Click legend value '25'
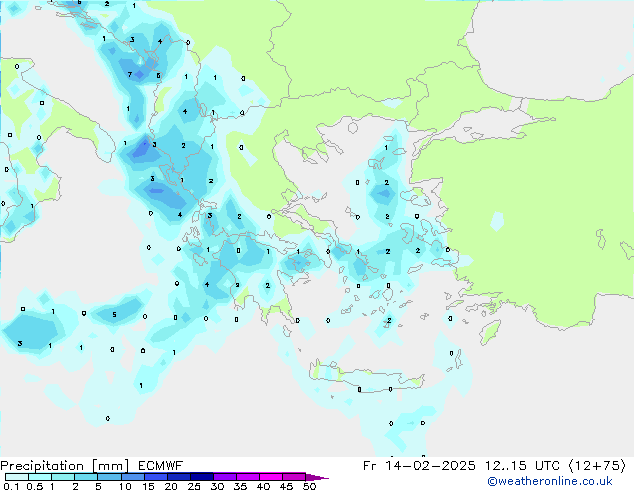This screenshot has height=490, width=634. click(194, 486)
